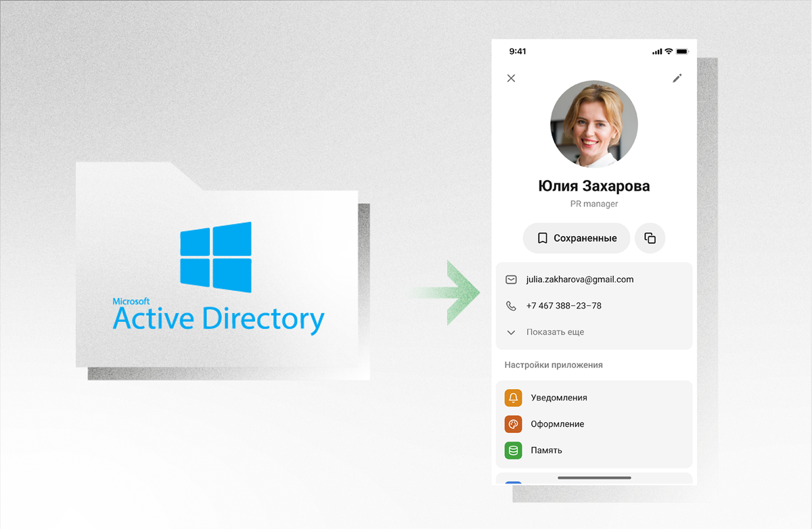Open Память settings row
This screenshot has height=529, width=812.
click(x=594, y=451)
